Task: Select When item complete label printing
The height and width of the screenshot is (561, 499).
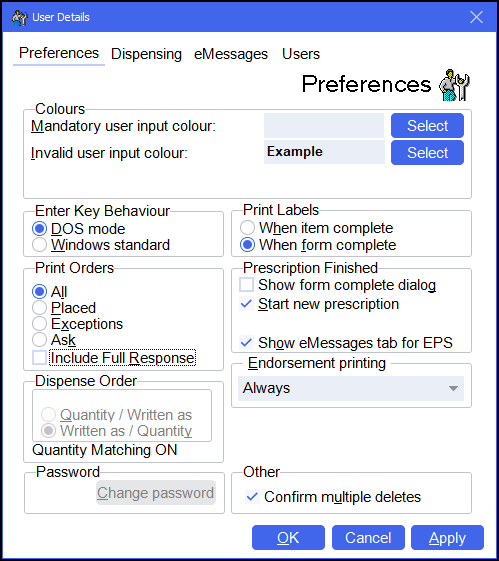Action: pyautogui.click(x=248, y=228)
